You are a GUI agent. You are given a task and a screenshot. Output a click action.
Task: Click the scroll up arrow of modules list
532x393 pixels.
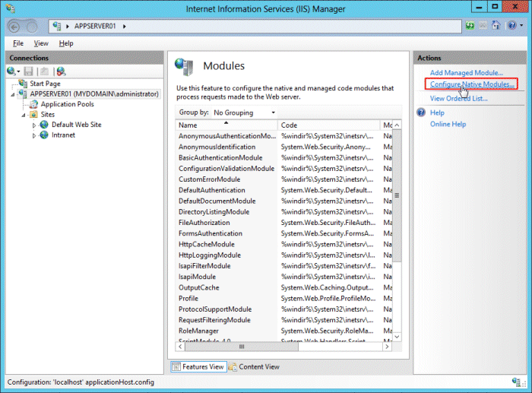point(397,125)
